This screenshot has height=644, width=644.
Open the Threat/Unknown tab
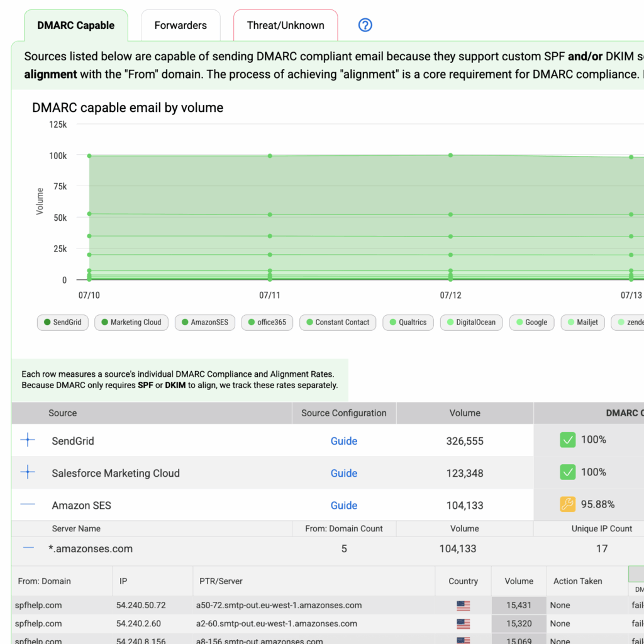[x=286, y=25]
